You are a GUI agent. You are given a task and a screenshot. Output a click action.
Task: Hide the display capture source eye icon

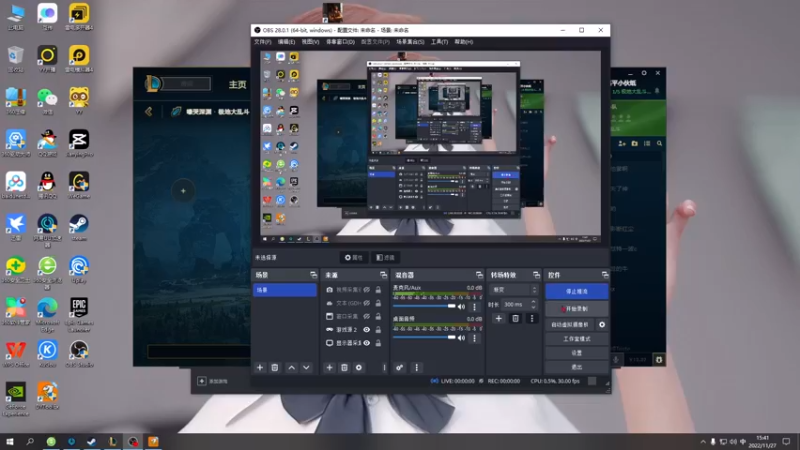tap(366, 343)
